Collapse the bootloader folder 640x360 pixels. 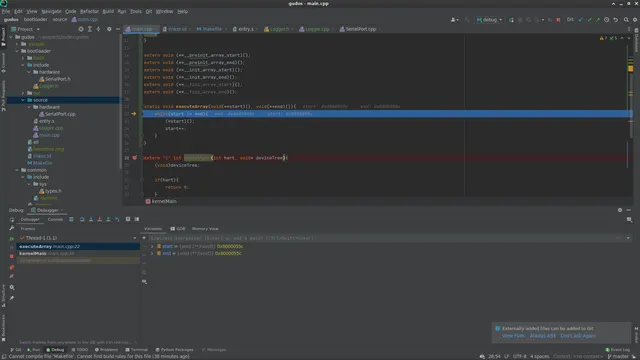17,51
